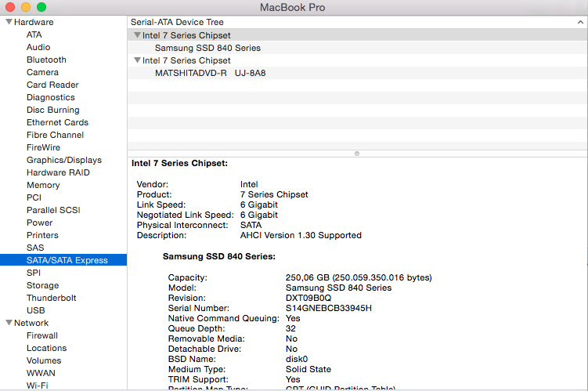Click the Product value 7 Series Chipset
This screenshot has height=391, width=588.
click(x=274, y=194)
